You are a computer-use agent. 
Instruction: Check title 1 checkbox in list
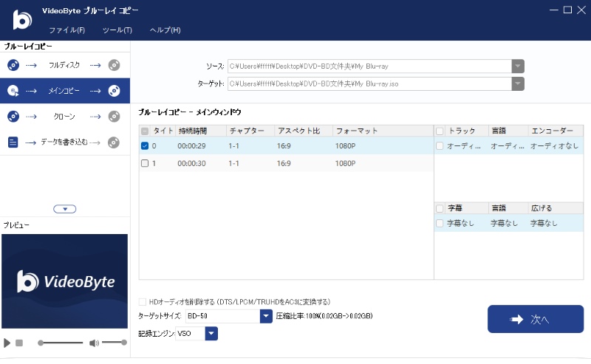pos(145,163)
